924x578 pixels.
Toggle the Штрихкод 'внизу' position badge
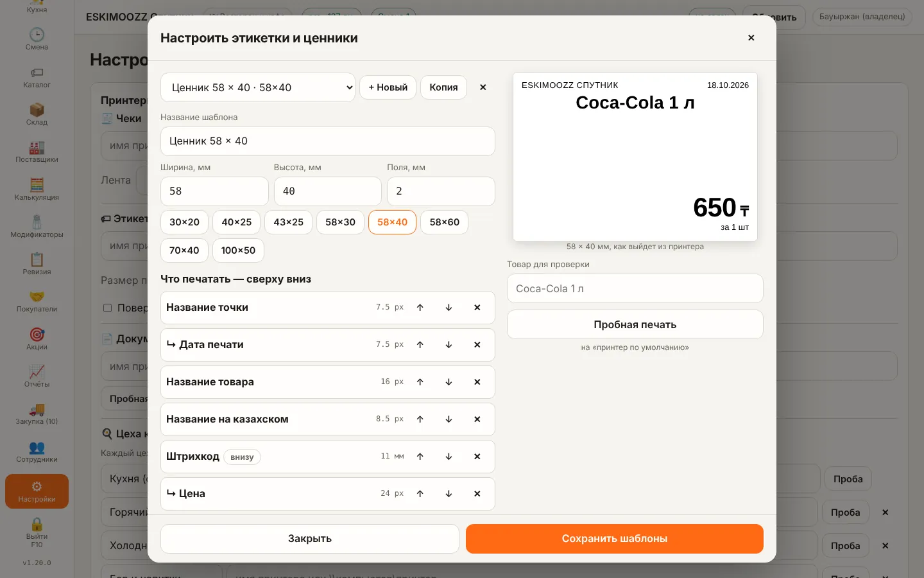coord(242,457)
